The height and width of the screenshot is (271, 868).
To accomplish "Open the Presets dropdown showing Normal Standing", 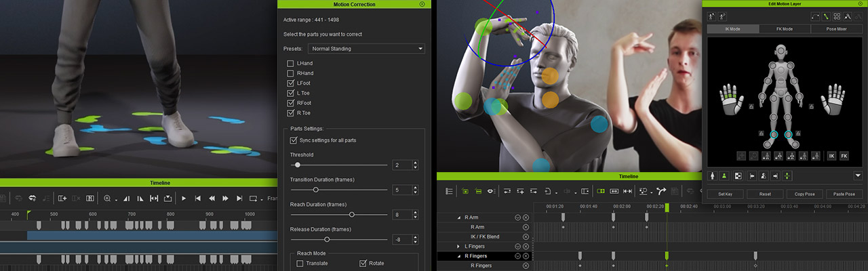I will pos(366,49).
